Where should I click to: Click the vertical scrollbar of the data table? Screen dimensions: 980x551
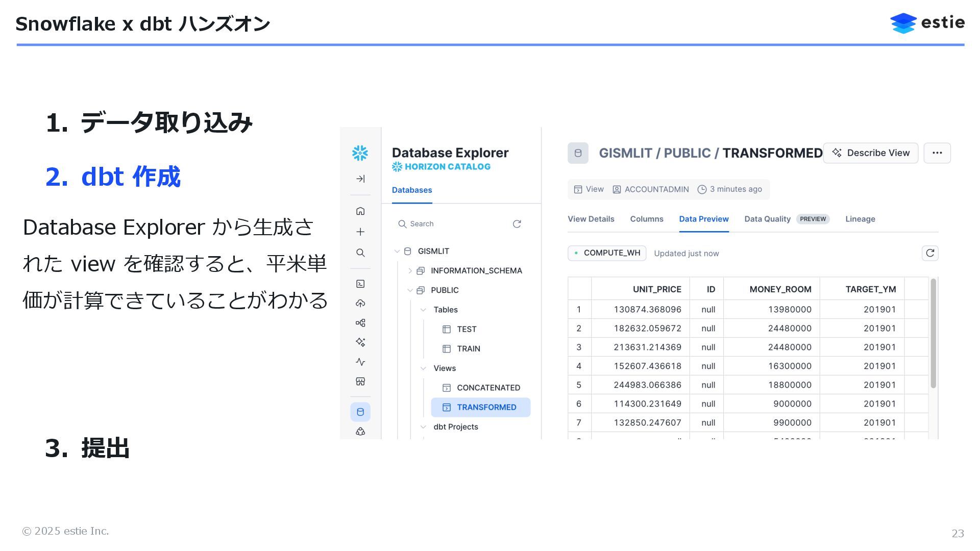pyautogui.click(x=933, y=333)
